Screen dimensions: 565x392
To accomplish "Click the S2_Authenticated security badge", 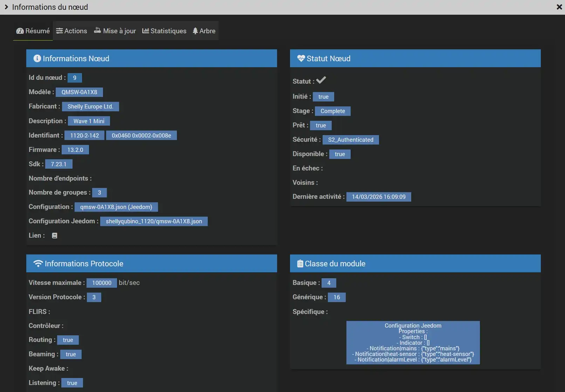I will pos(350,140).
